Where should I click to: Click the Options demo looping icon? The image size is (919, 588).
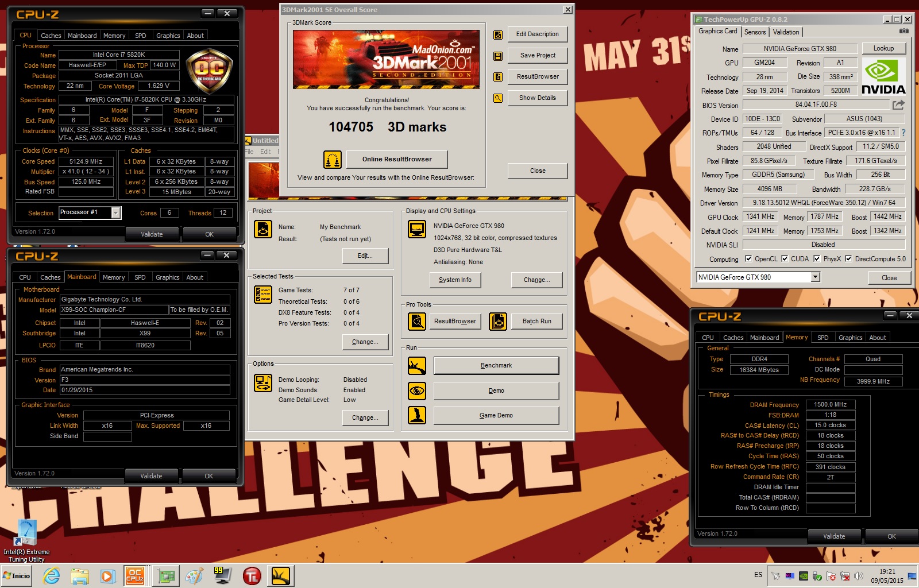(x=263, y=383)
